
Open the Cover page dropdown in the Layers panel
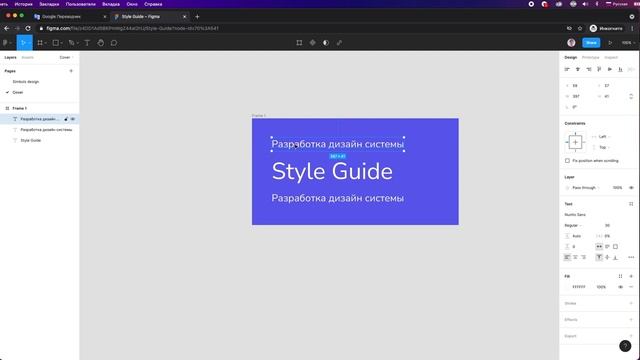click(66, 58)
